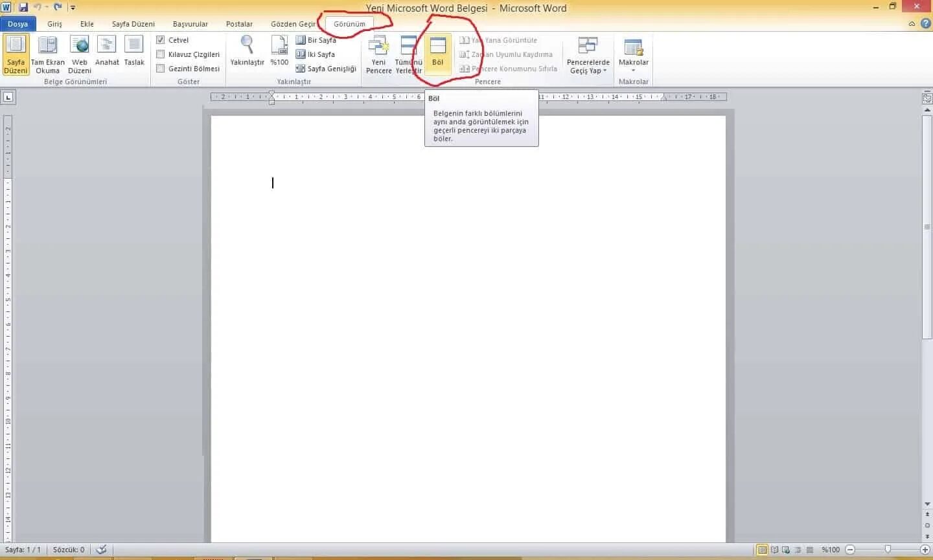
Task: Click the horizontal ruler's left indent marker
Action: (271, 102)
